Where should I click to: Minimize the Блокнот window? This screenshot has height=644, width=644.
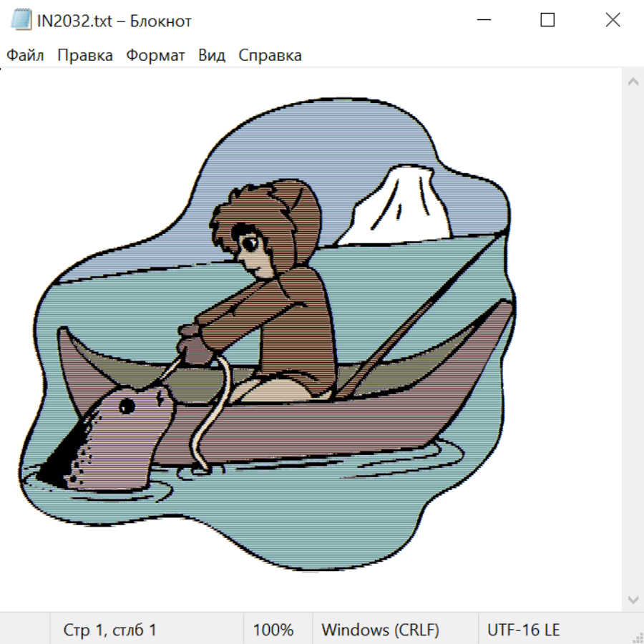point(483,20)
